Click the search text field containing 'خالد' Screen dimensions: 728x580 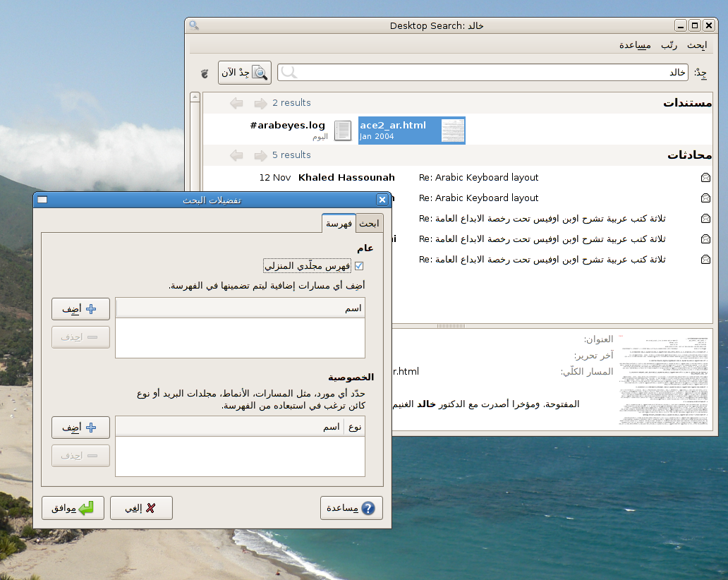(x=483, y=73)
